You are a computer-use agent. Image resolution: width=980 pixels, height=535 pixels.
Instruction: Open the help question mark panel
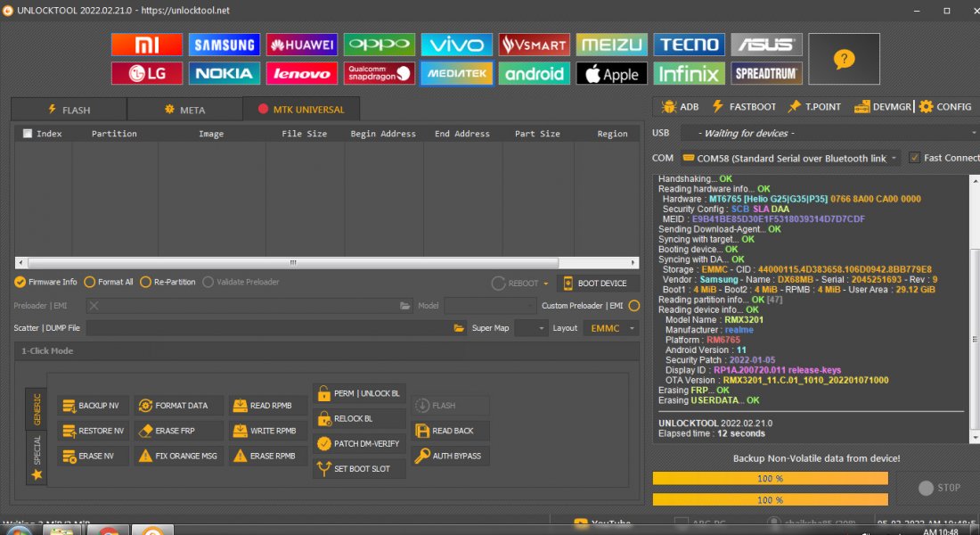click(844, 59)
